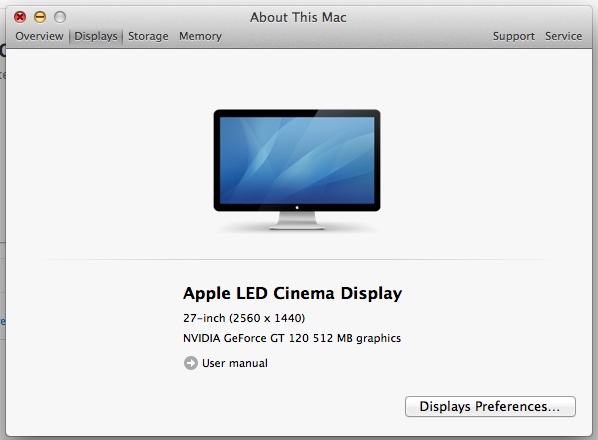598x440 pixels.
Task: Open Displays Preferences… button
Action: (x=490, y=406)
